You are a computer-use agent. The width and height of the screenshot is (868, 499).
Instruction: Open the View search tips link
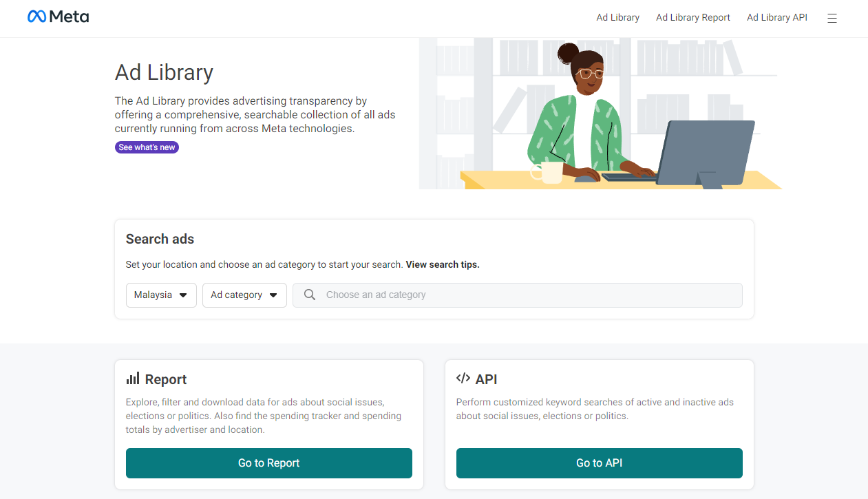coord(442,264)
